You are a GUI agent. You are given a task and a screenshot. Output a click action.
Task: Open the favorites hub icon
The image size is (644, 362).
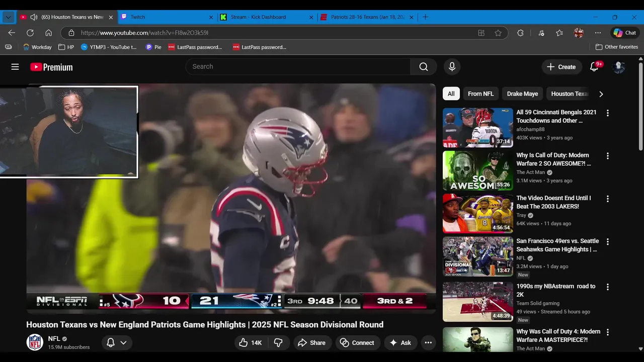[559, 33]
